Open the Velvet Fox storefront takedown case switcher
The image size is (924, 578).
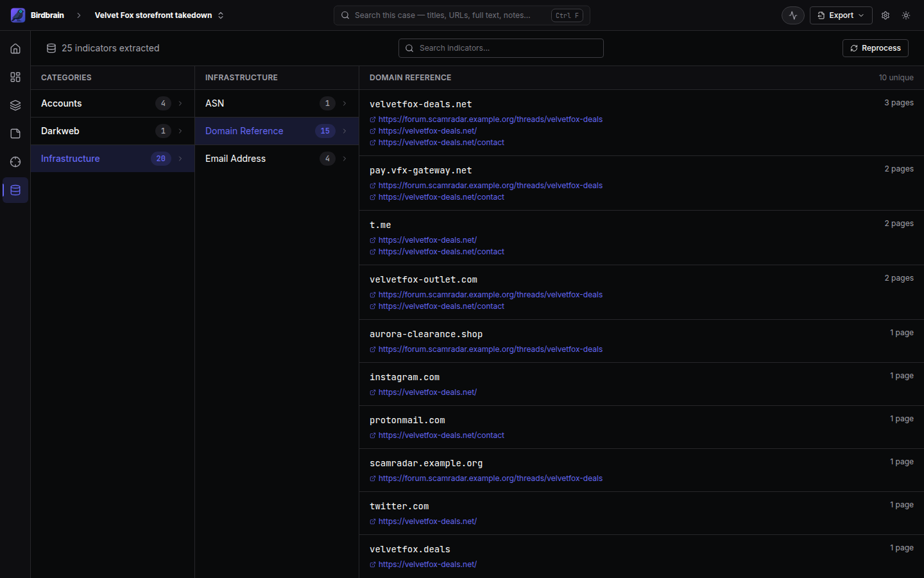point(159,15)
